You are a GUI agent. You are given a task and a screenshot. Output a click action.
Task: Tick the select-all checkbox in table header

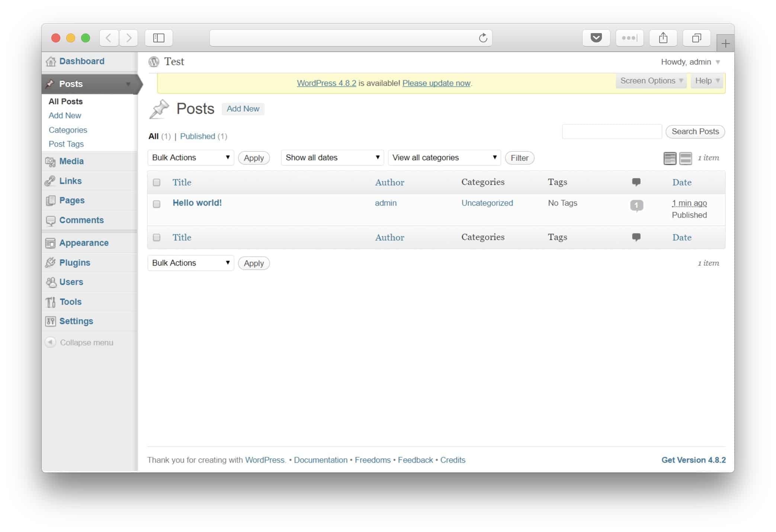click(x=157, y=182)
